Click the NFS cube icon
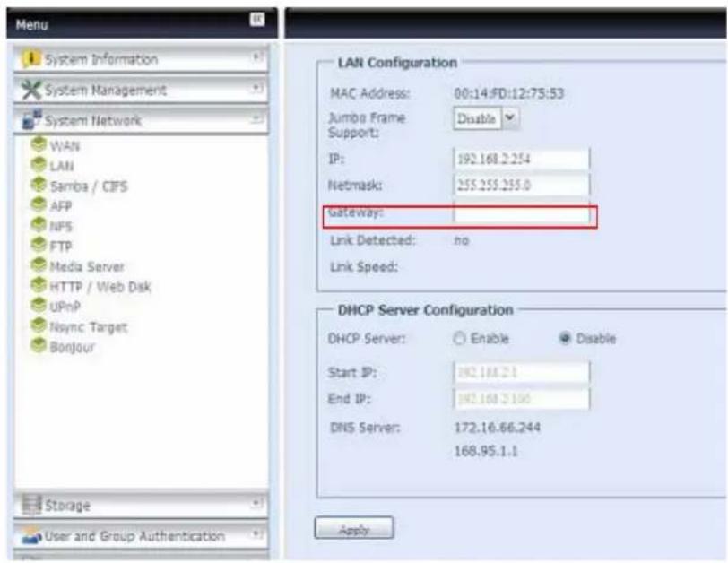This screenshot has height=563, width=728. pyautogui.click(x=39, y=225)
